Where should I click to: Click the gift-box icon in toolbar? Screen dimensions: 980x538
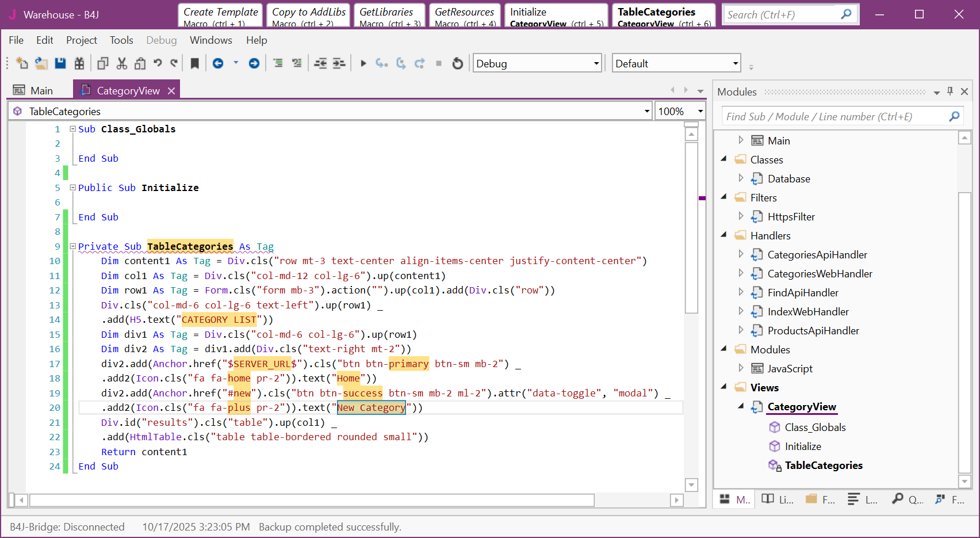tap(79, 63)
